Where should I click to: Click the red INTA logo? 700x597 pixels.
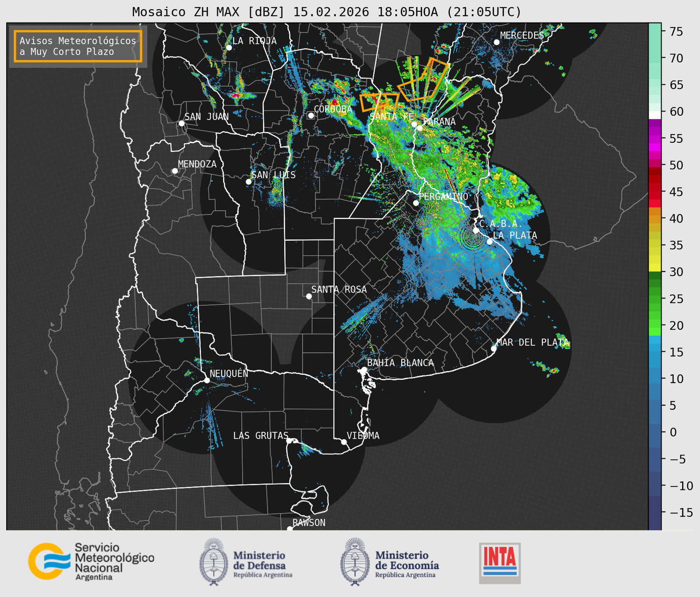[500, 562]
